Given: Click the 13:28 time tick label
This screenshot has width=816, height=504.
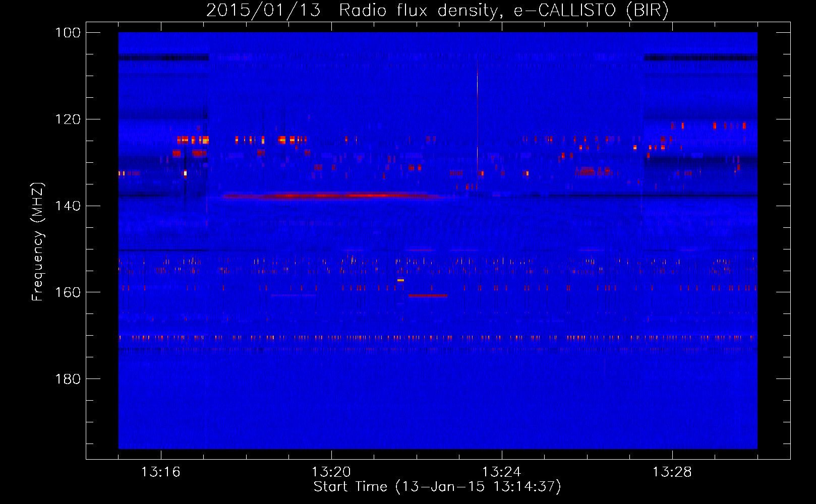Looking at the screenshot, I should (672, 472).
